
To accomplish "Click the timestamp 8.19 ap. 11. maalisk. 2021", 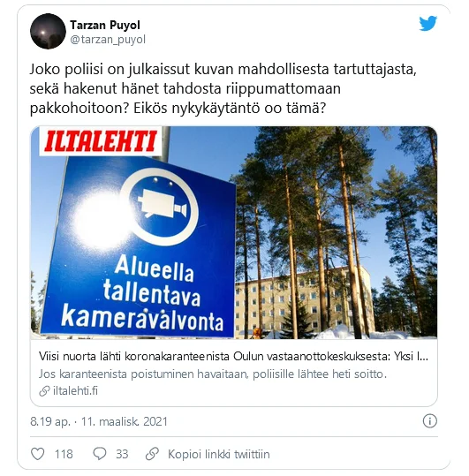I will (99, 421).
